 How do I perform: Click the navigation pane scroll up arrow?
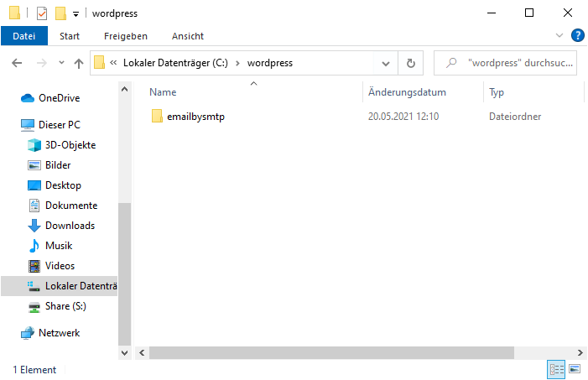pos(124,89)
